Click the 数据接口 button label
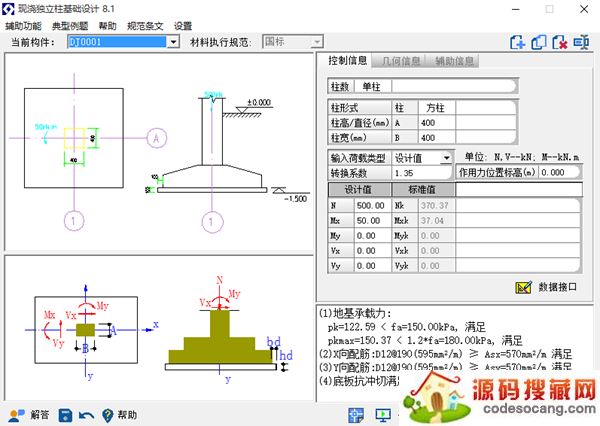600x426 pixels. coord(558,287)
